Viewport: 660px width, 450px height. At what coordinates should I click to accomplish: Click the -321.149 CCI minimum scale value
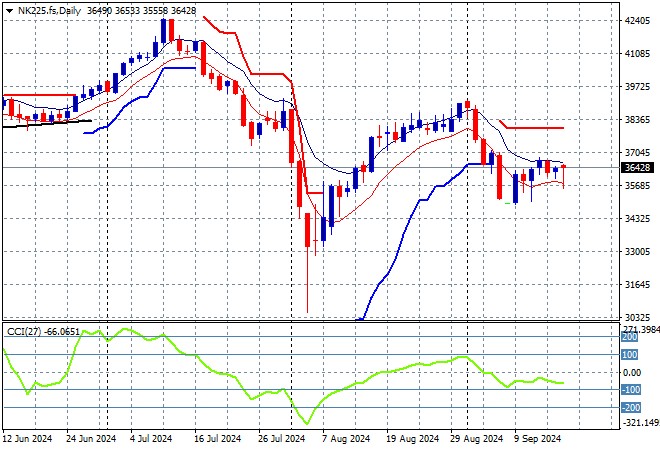(x=640, y=423)
